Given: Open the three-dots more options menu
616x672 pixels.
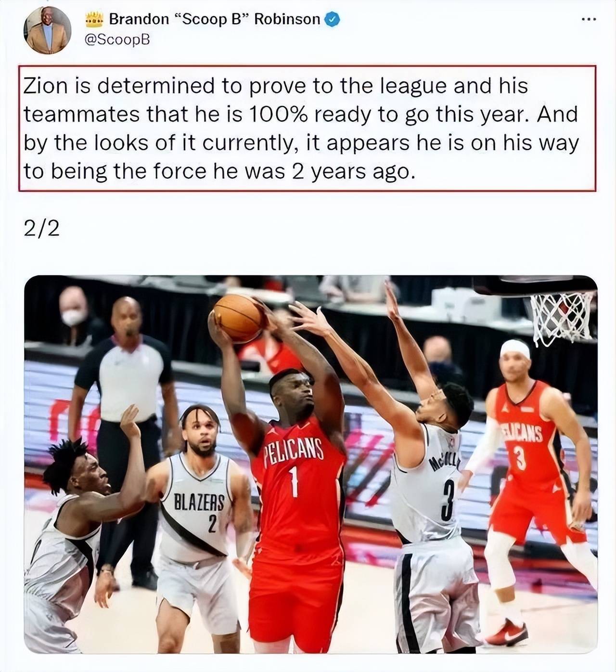Looking at the screenshot, I should click(x=589, y=20).
